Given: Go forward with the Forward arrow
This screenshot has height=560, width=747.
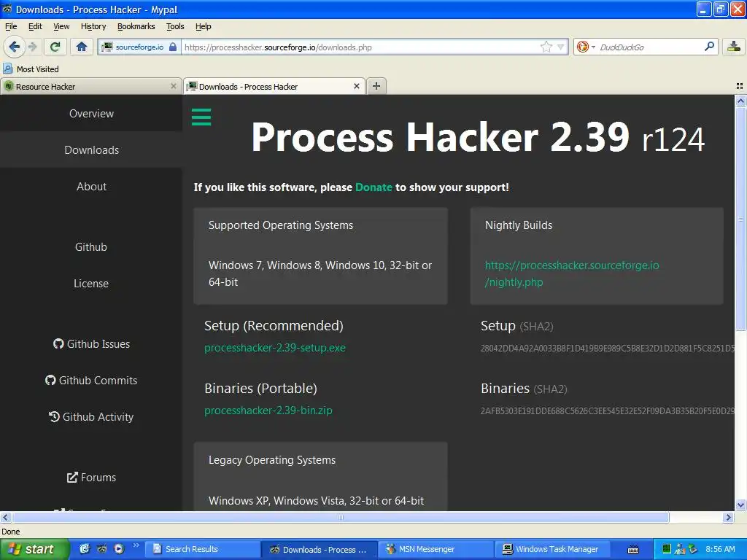Looking at the screenshot, I should coord(32,47).
